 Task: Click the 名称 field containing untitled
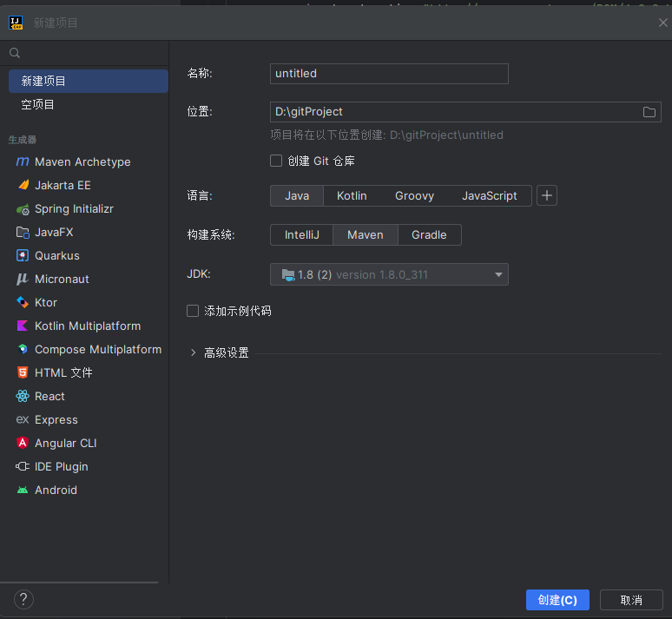[389, 74]
